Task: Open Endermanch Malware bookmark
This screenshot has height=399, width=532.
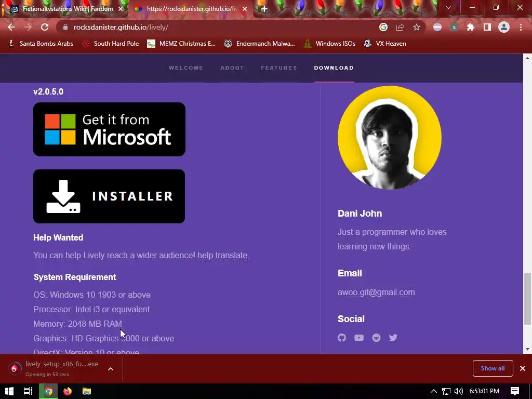Action: click(260, 44)
